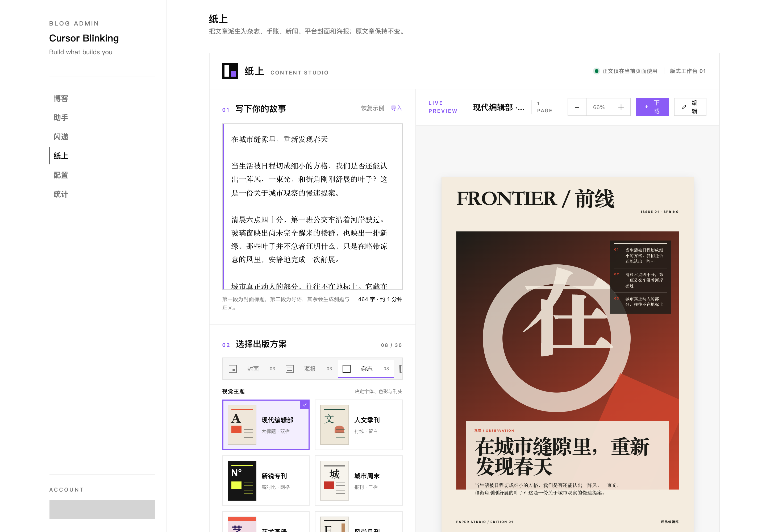Open 统计 in the sidebar
Viewport: 766px width, 532px height.
pos(61,194)
